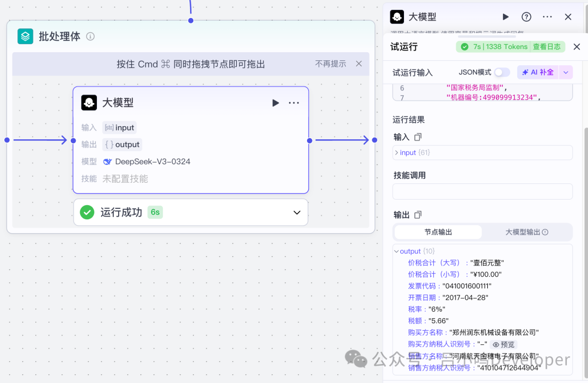The image size is (588, 383).
Task: Select the 价税合计（大写） output row
Action: [x=456, y=263]
